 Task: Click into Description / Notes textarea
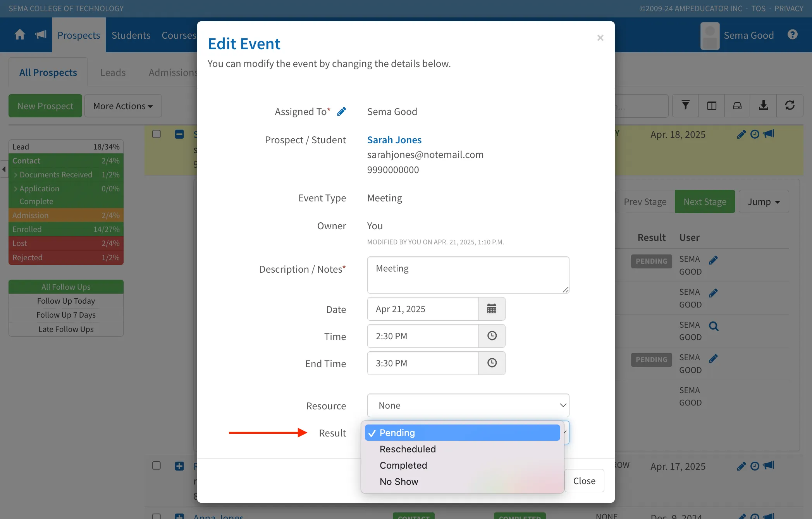(468, 275)
